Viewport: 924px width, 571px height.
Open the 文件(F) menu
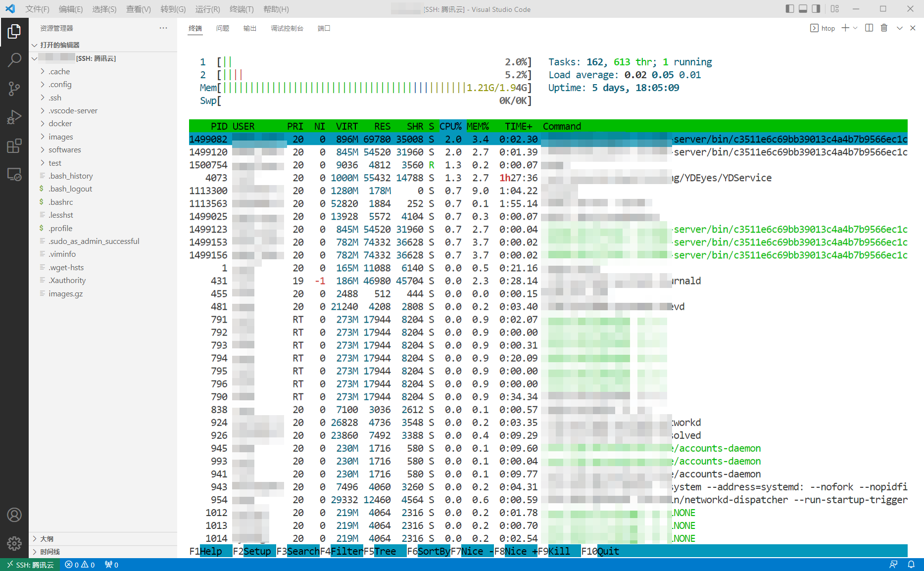tap(38, 9)
